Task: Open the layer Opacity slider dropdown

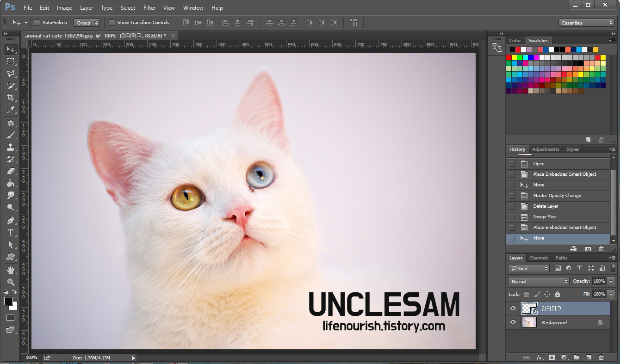Action: coord(611,281)
